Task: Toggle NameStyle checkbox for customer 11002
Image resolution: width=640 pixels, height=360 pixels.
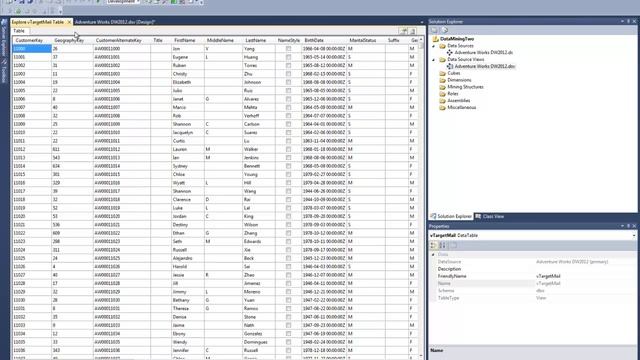Action: [289, 65]
